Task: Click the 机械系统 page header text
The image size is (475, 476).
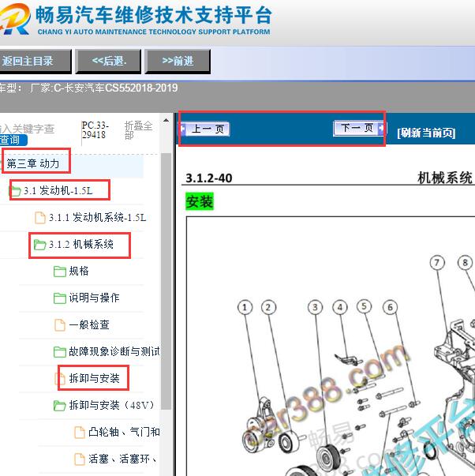Action: click(445, 178)
